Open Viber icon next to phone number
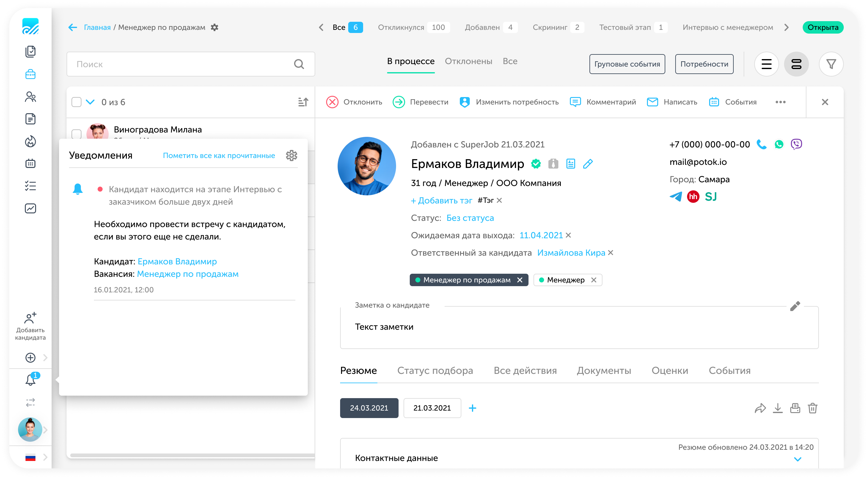 796,144
